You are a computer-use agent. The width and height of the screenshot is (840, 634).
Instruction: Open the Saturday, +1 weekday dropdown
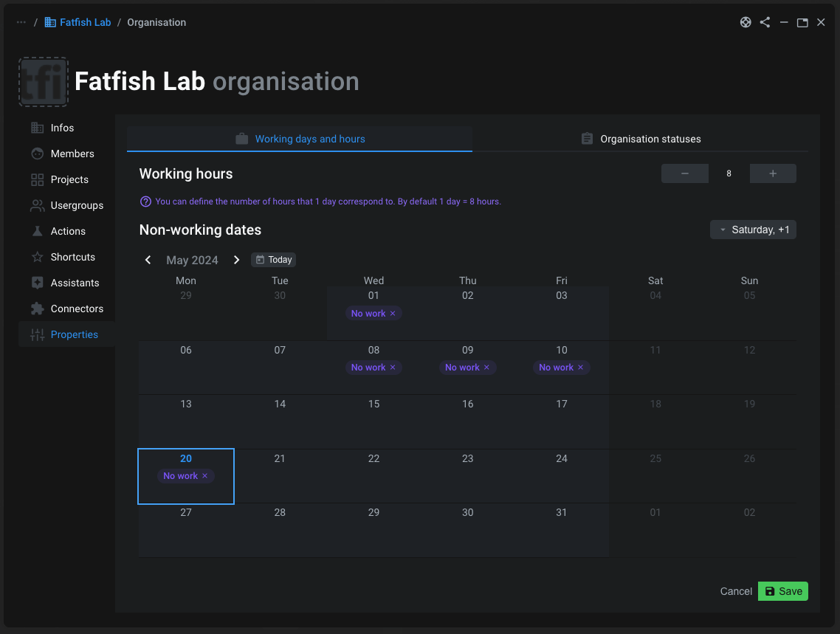tap(753, 230)
